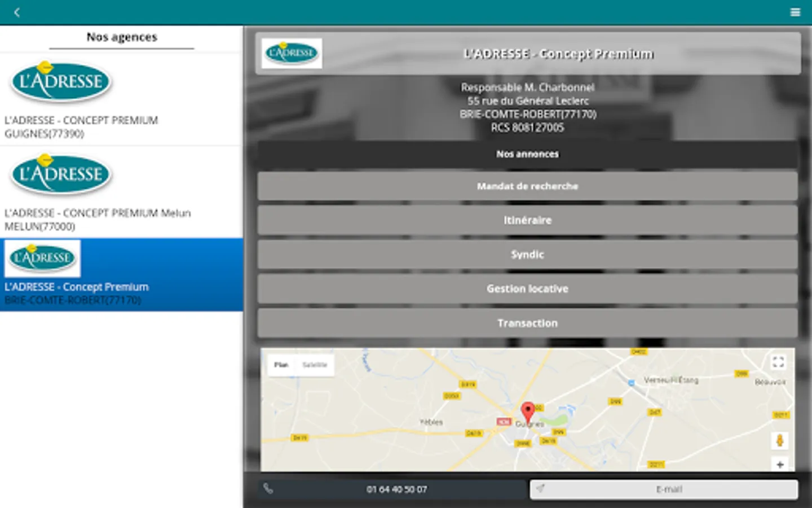Screen dimensions: 812x508
Task: Click the RCS 808127005 text
Action: [527, 128]
